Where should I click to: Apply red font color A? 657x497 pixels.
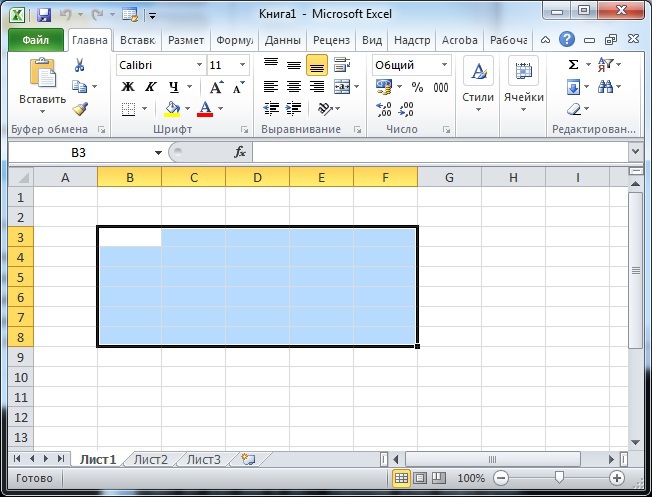coord(205,109)
